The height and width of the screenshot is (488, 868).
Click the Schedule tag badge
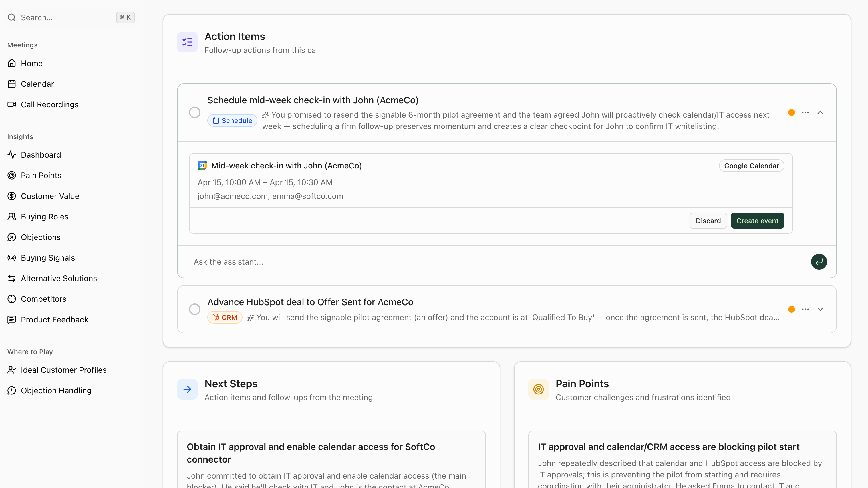[232, 121]
